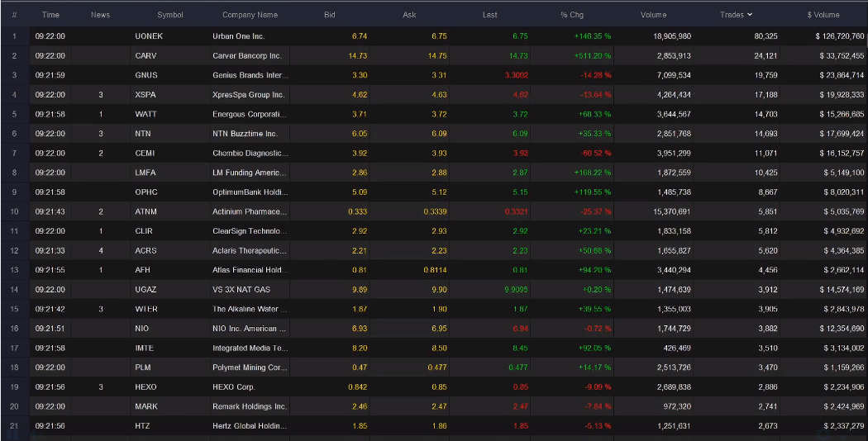Select the LMFA symbol
The width and height of the screenshot is (868, 441).
coord(145,173)
